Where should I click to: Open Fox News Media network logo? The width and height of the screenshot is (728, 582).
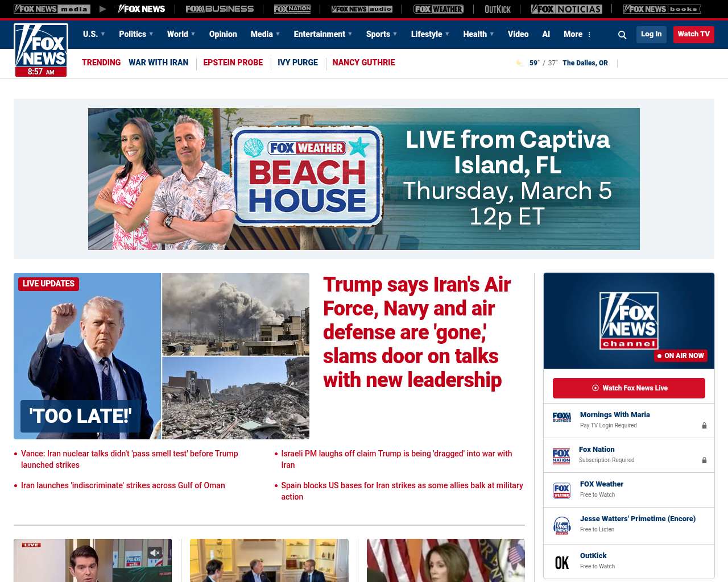click(52, 9)
